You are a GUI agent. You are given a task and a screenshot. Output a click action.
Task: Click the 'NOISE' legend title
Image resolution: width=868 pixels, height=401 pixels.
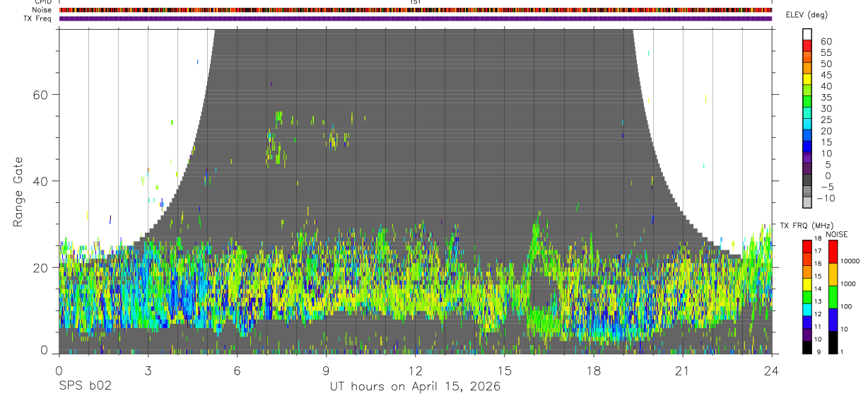pyautogui.click(x=837, y=234)
